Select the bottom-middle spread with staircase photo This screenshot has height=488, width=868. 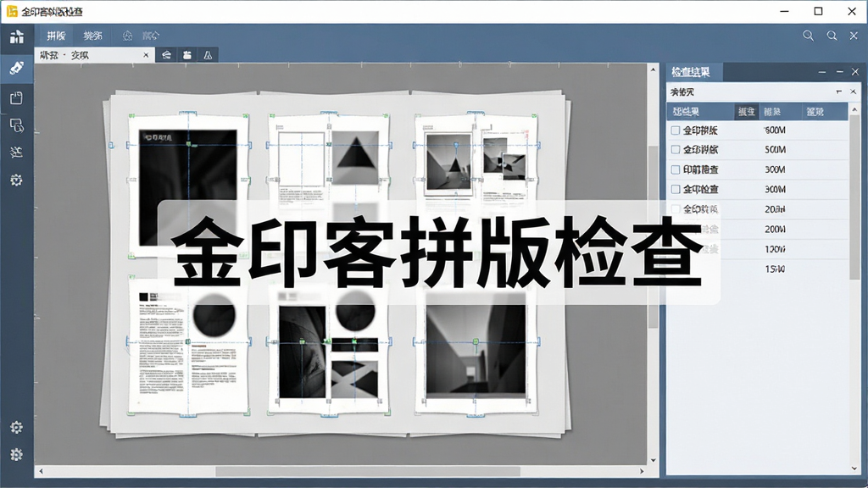point(330,354)
